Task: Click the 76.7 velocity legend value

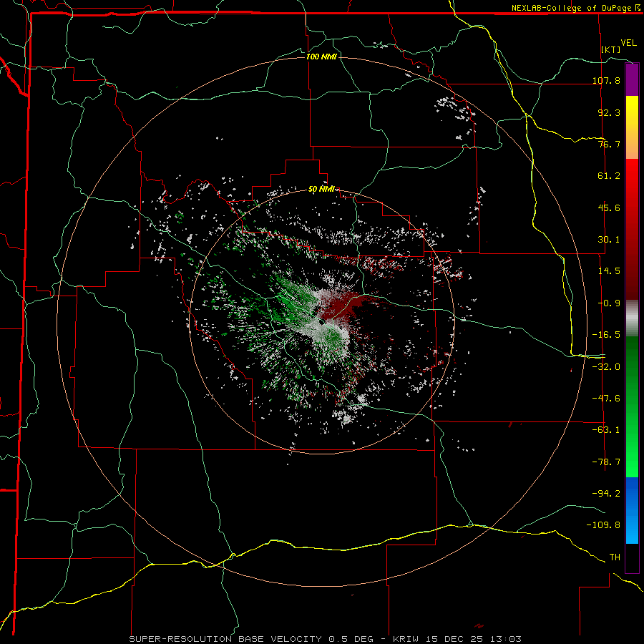Action: click(609, 144)
